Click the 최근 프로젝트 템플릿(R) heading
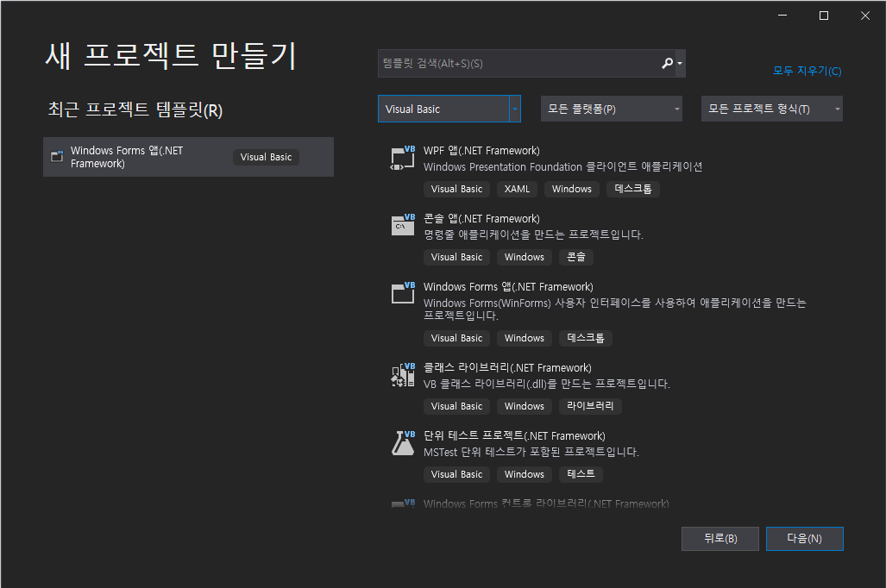886x588 pixels. [135, 109]
